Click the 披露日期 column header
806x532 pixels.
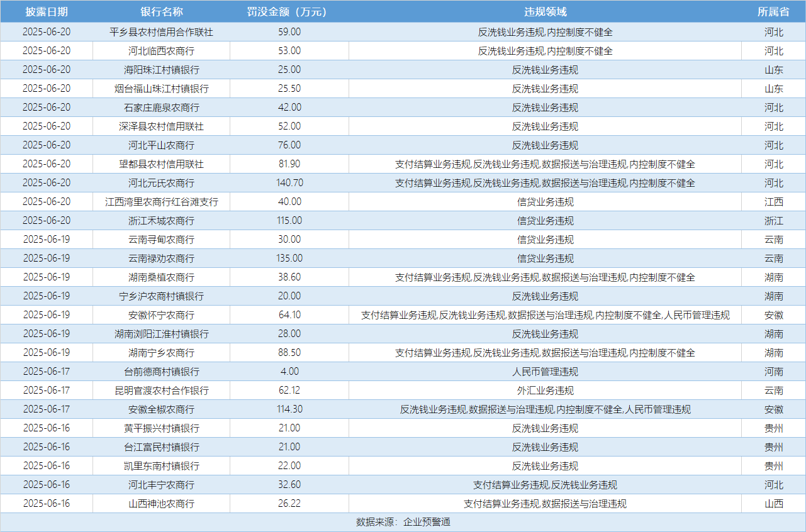pyautogui.click(x=47, y=12)
